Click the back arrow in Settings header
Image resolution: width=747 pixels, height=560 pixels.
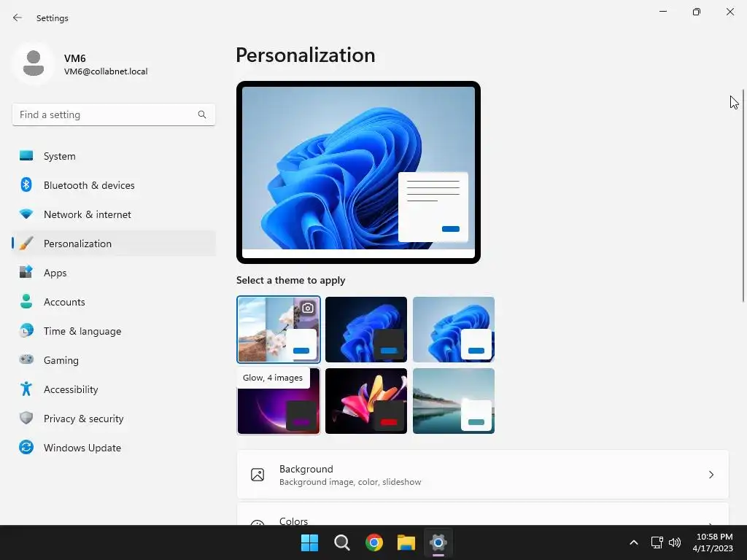pos(18,17)
